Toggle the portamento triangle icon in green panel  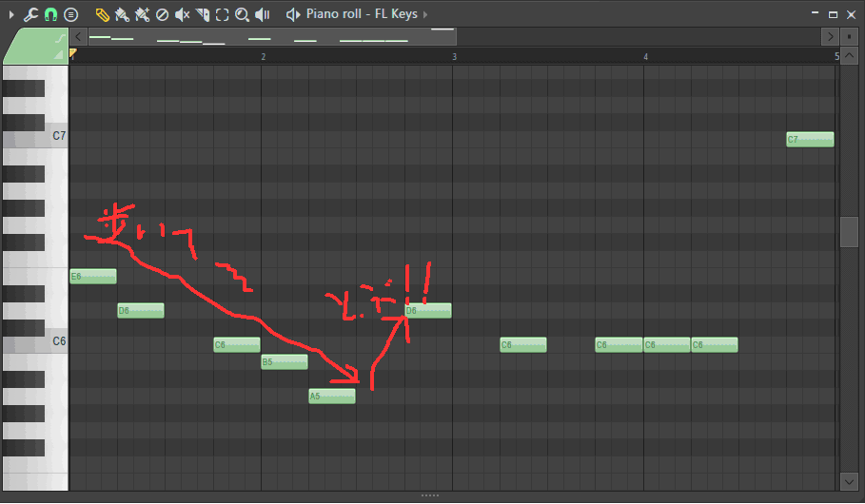click(58, 54)
